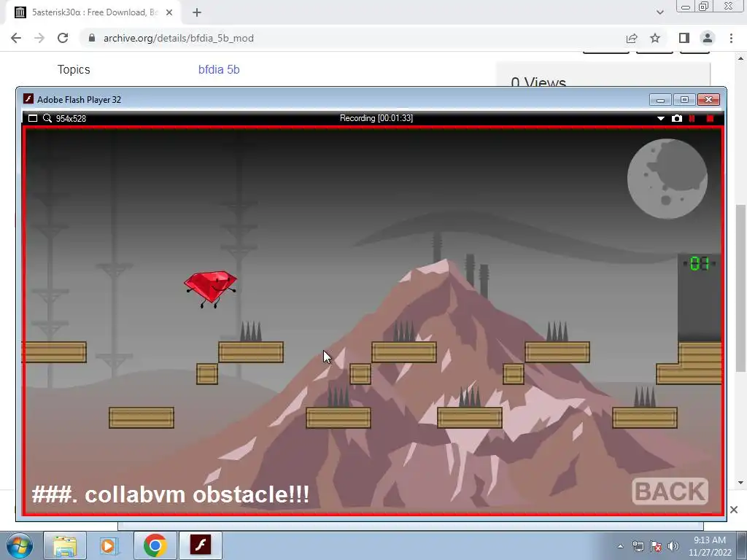Take a snapshot with camera icon
This screenshot has height=560, width=747.
676,118
